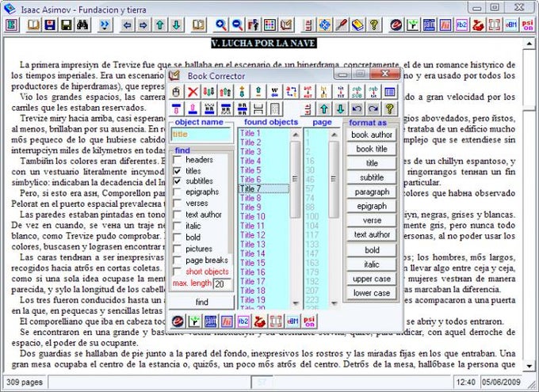This screenshot has width=539, height=392.
Task: Click the chapter heading 'V. LUCHA POR LA NAVE'
Action: coord(264,44)
